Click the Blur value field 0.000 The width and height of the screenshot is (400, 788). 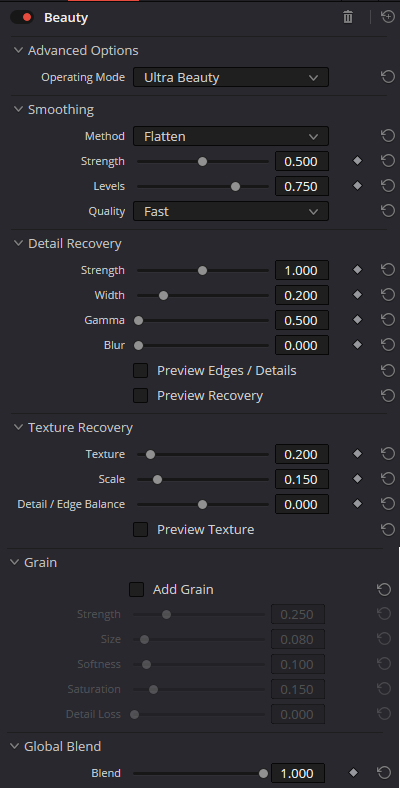pos(302,346)
